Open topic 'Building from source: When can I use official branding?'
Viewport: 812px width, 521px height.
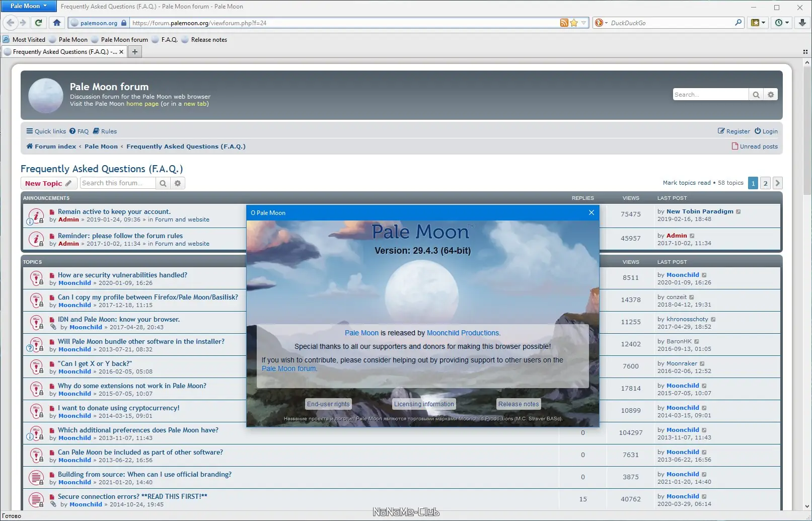coord(144,474)
